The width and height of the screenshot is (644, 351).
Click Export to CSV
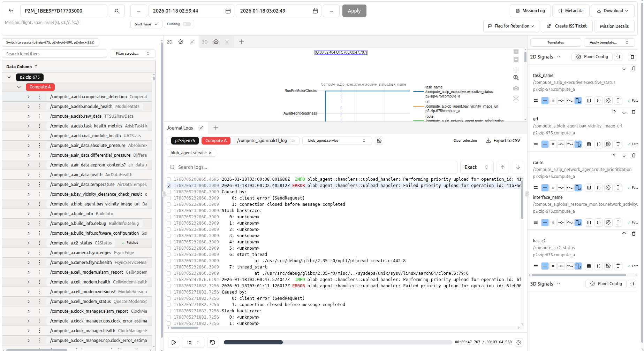(x=503, y=141)
